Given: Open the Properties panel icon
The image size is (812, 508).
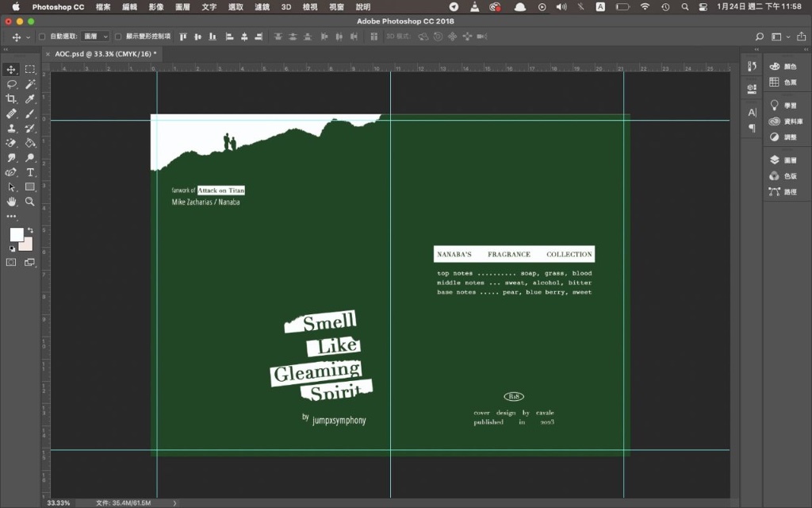Looking at the screenshot, I should click(752, 89).
